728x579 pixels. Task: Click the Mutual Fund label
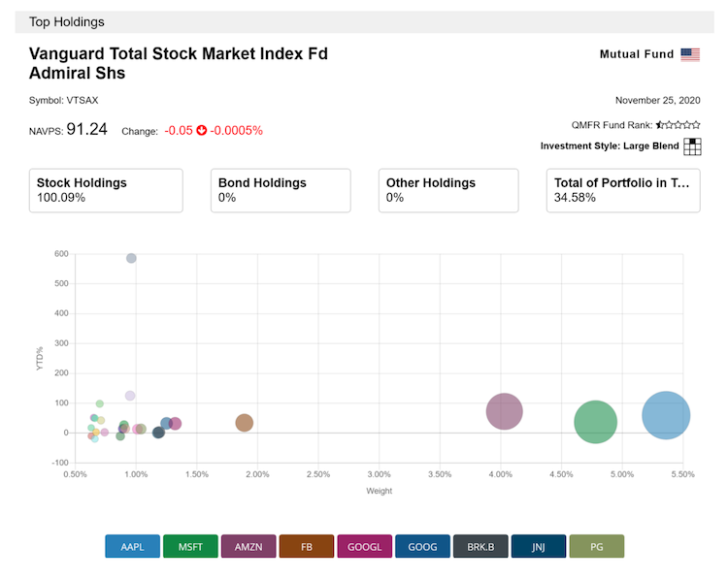click(x=637, y=54)
